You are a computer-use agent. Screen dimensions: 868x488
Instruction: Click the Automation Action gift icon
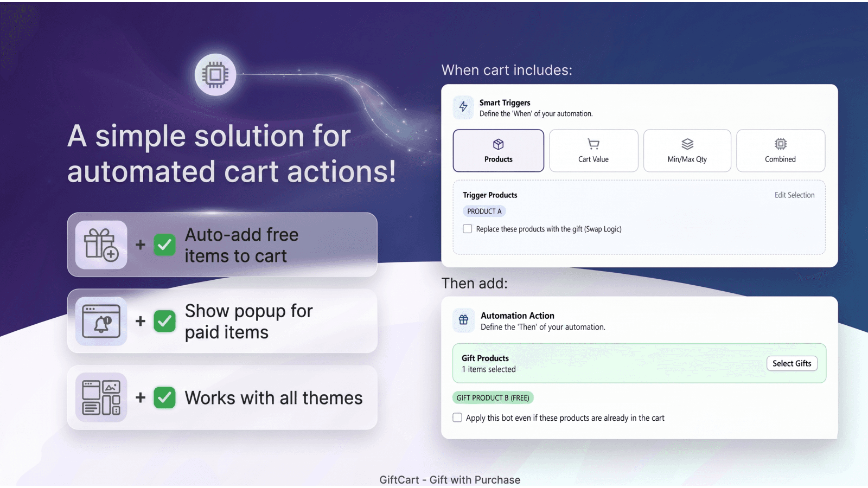pos(463,320)
